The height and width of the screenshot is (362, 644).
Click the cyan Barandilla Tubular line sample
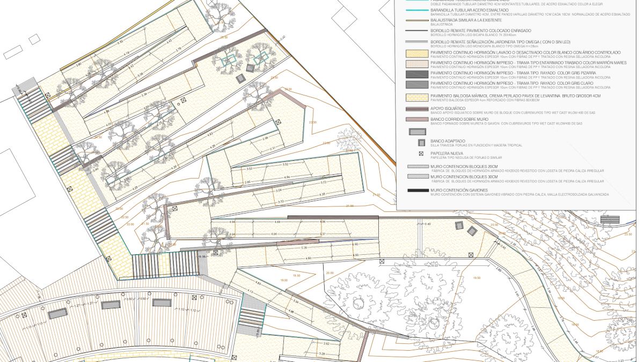click(x=413, y=11)
